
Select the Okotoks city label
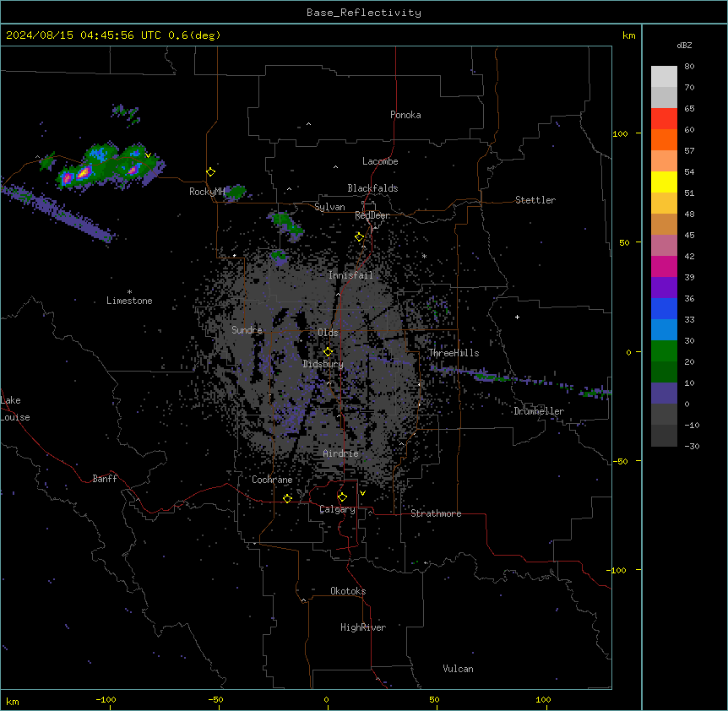pos(348,591)
